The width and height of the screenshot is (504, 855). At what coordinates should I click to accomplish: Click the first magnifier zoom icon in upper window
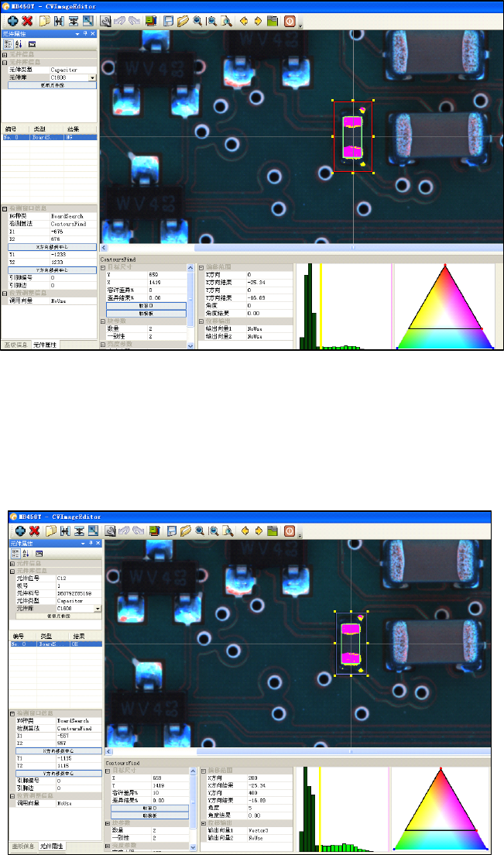click(197, 21)
